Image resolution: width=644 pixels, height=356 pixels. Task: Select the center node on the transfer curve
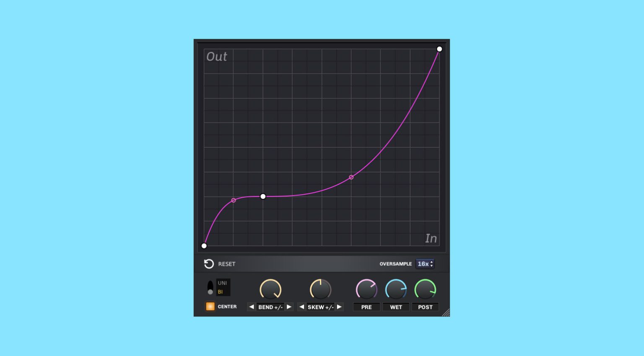[263, 196]
